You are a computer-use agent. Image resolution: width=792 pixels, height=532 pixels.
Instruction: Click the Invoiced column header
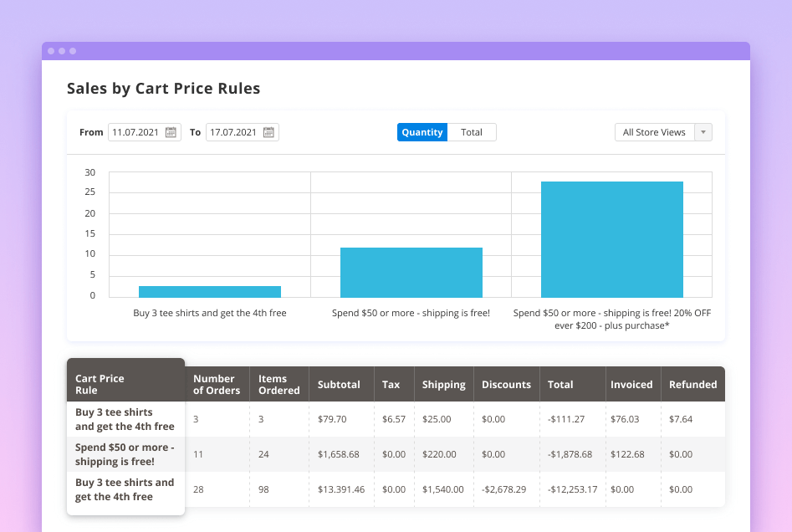(631, 385)
